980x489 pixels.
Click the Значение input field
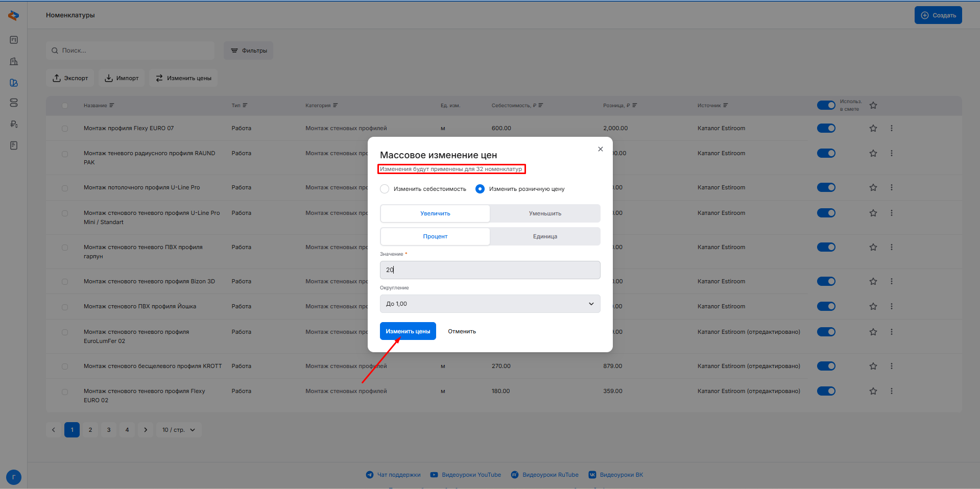coord(490,270)
